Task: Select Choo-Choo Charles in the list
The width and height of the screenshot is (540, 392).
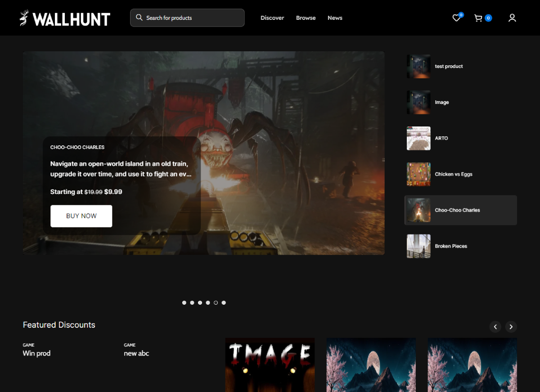Action: tap(461, 210)
